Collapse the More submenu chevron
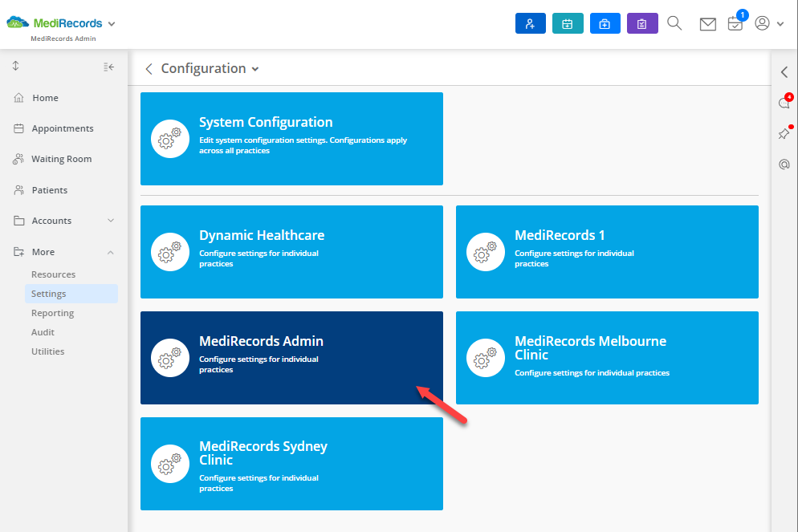Screen dimensions: 798x532 pos(111,252)
